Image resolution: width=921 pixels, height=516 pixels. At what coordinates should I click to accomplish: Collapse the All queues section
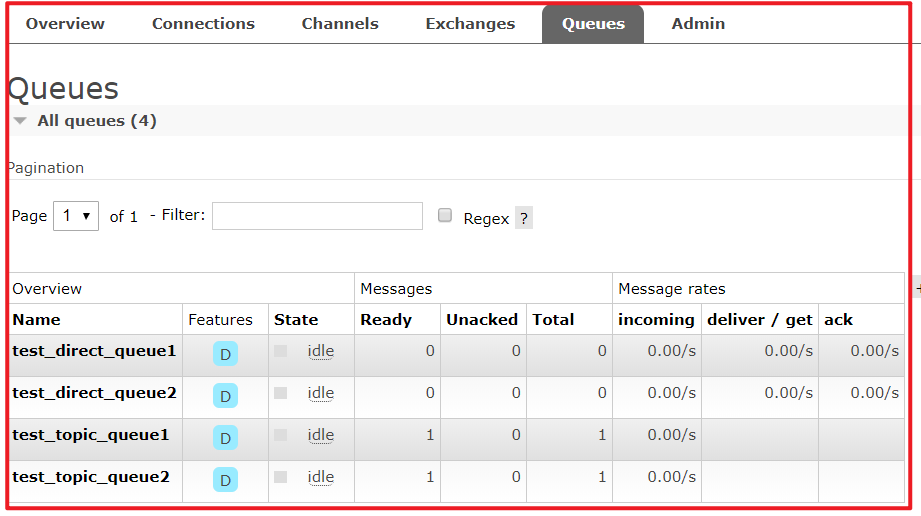(20, 121)
